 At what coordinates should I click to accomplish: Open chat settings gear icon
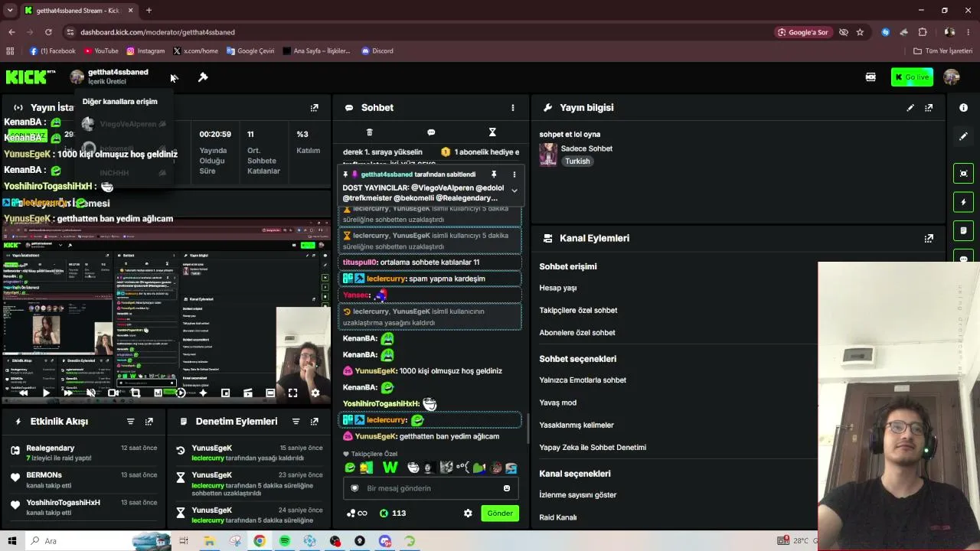pos(468,514)
